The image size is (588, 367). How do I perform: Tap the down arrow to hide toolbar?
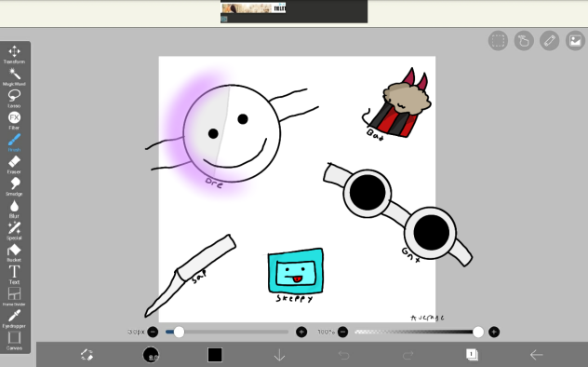coord(279,355)
